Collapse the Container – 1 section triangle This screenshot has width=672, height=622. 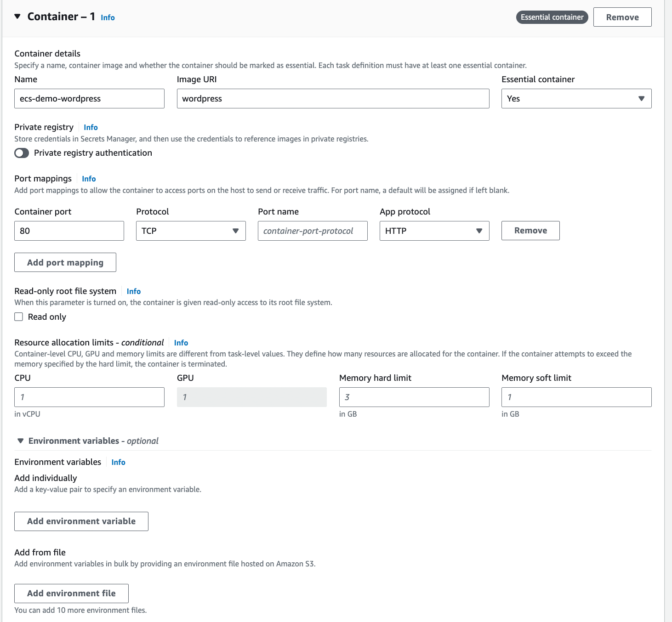17,17
